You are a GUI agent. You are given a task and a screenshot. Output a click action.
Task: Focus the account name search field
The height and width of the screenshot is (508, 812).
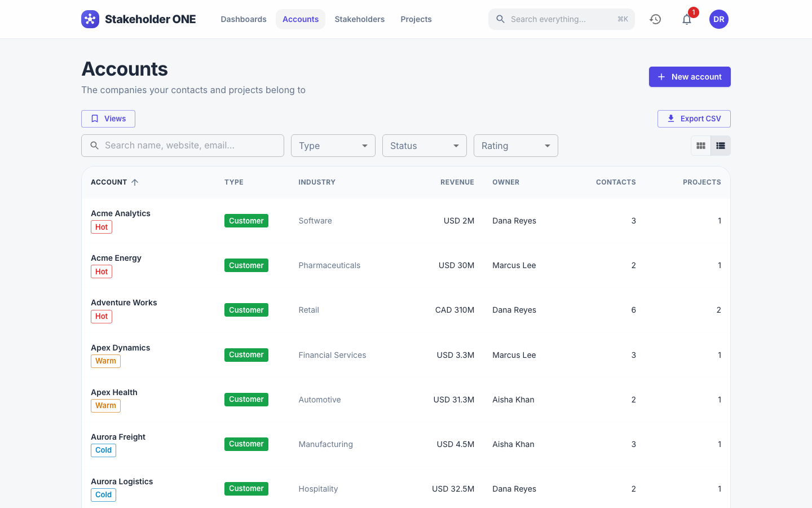[183, 146]
